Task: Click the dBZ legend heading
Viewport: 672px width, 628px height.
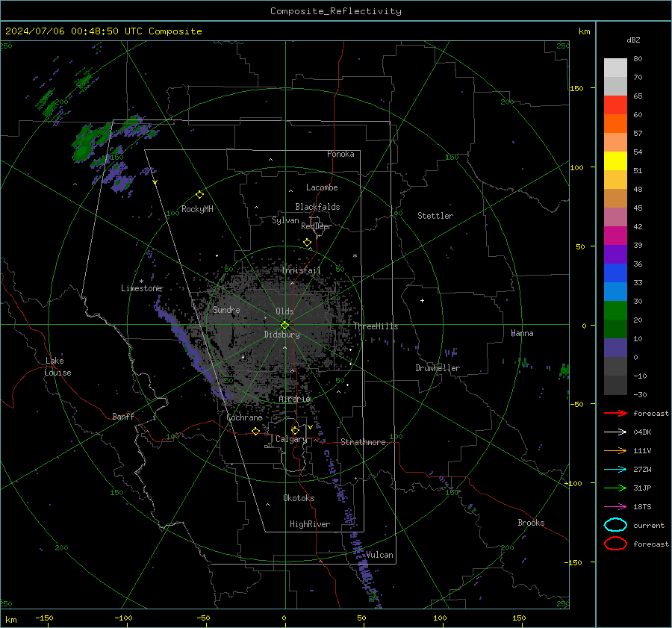Action: point(633,40)
